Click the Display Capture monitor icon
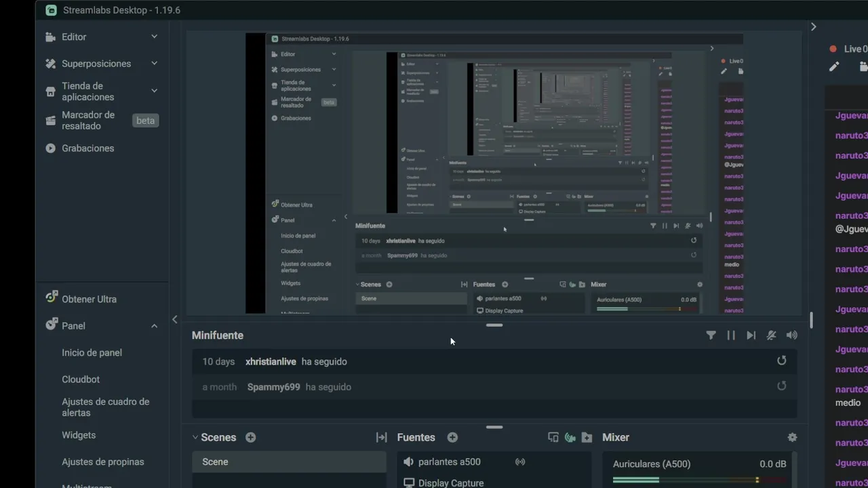This screenshot has width=868, height=488. (409, 483)
